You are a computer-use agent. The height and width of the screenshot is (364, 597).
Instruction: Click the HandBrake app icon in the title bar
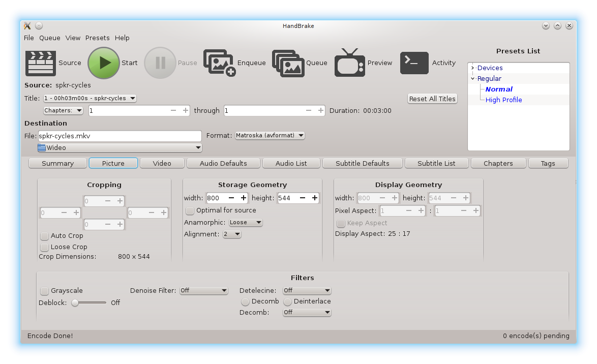click(27, 26)
